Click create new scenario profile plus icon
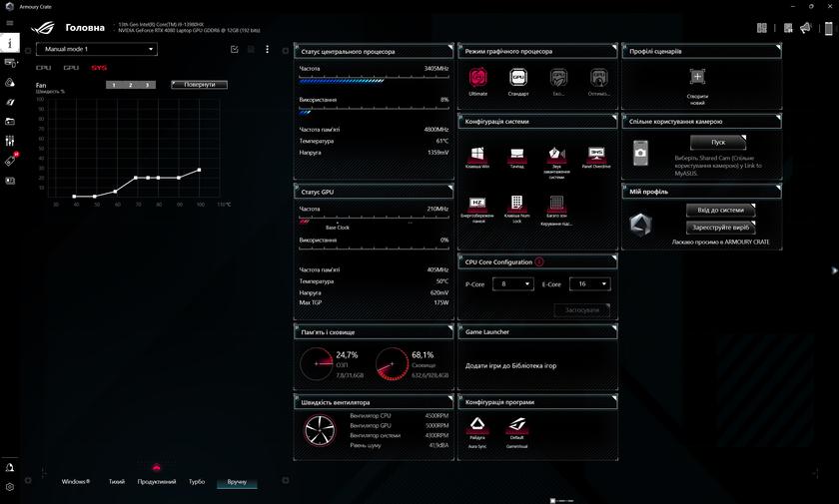 (x=697, y=78)
